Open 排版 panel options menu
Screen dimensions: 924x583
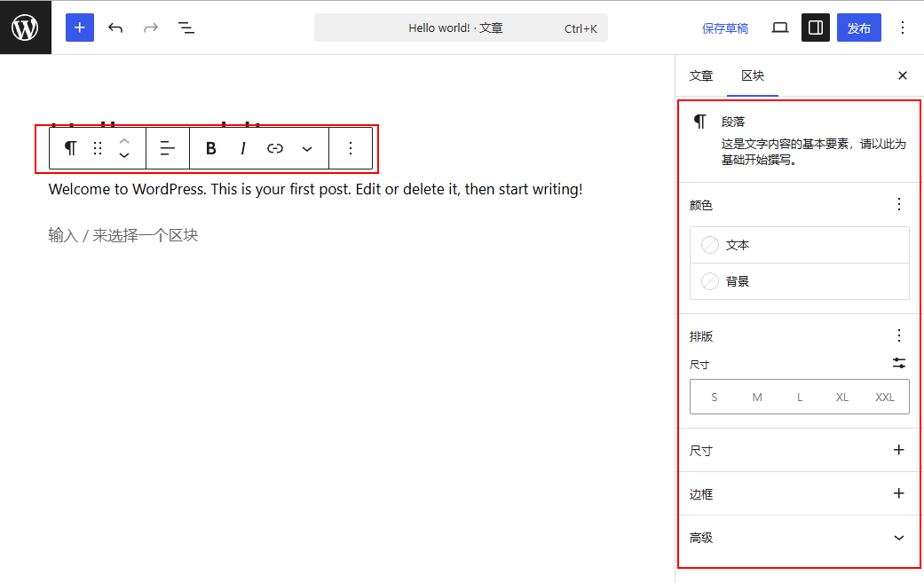click(x=898, y=335)
